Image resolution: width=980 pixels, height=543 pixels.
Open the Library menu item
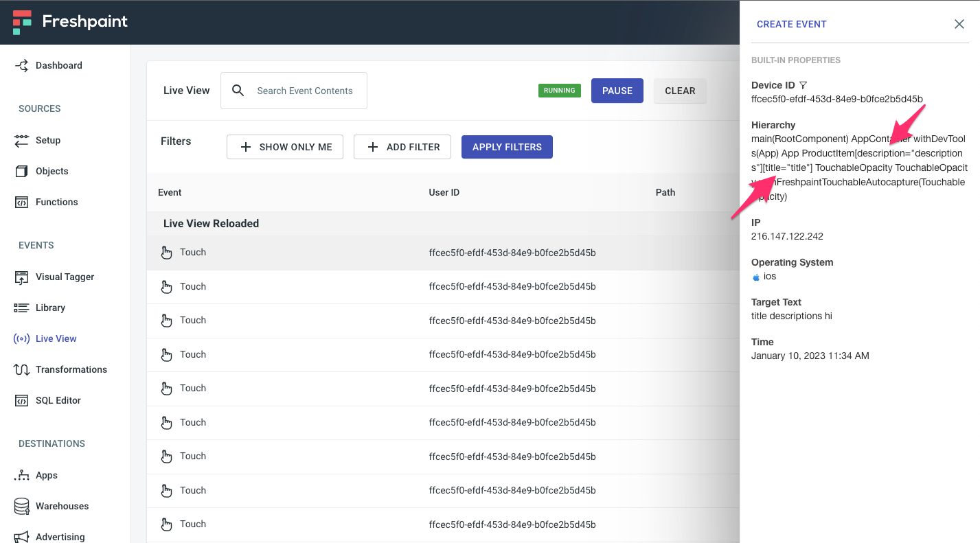pos(50,308)
